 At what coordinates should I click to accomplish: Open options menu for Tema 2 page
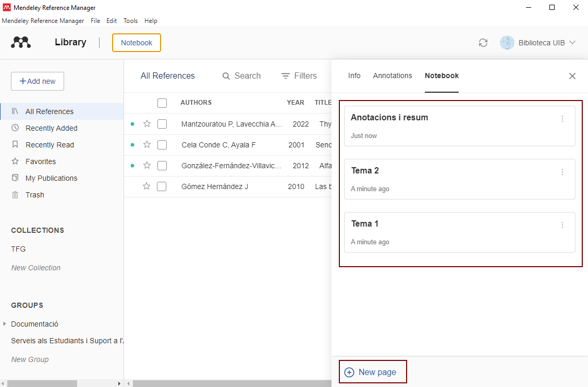pos(562,172)
